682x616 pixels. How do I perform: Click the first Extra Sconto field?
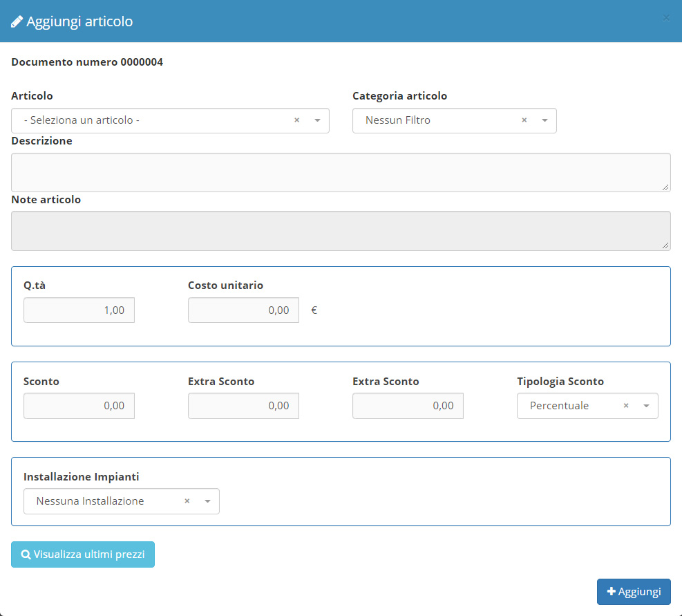click(x=243, y=406)
